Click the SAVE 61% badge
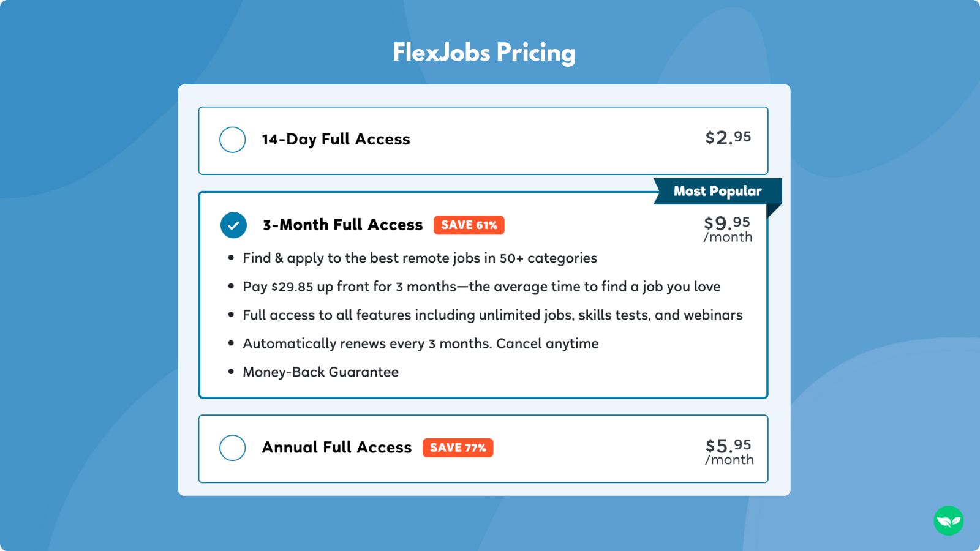 (469, 225)
